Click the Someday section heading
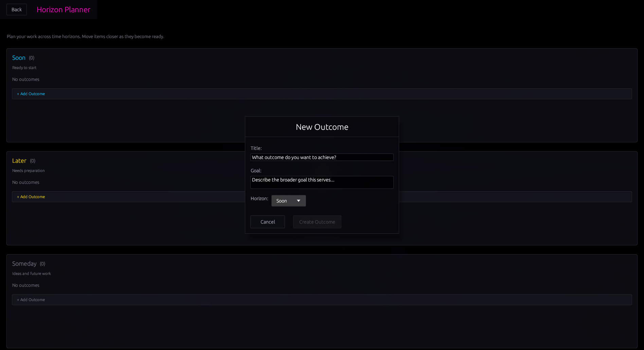This screenshot has width=644, height=350. pos(24,263)
